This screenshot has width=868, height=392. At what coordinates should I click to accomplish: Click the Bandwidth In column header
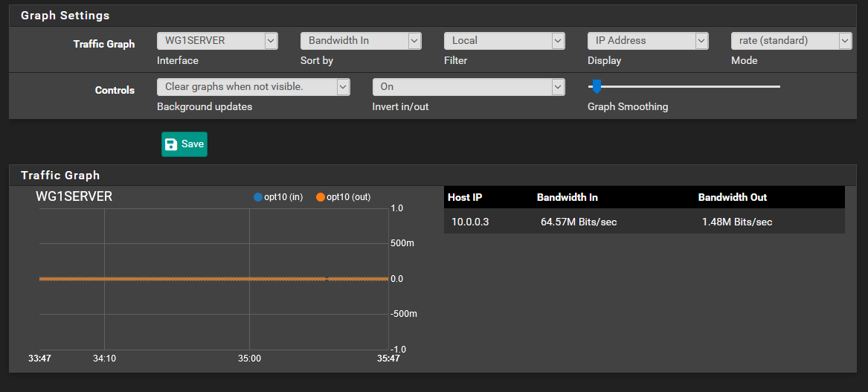[x=567, y=197]
